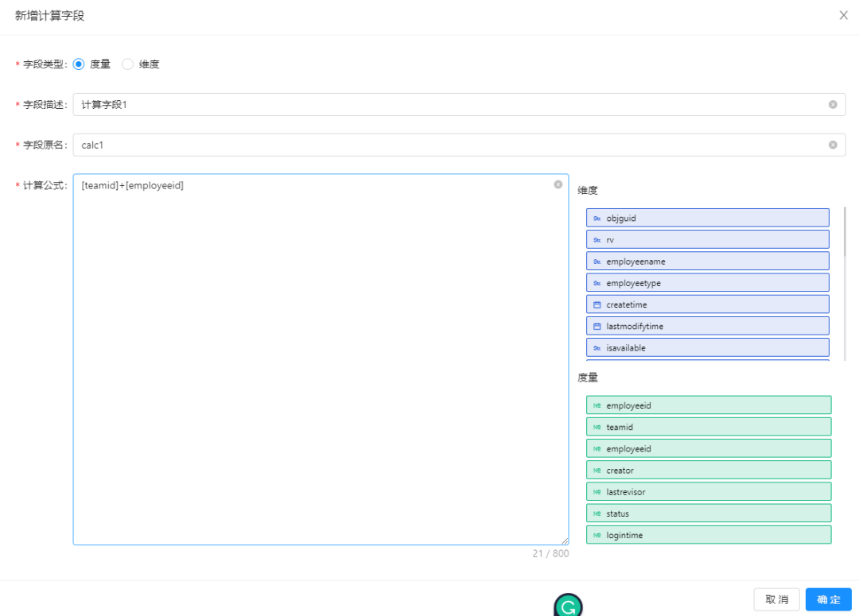The width and height of the screenshot is (859, 616).
Task: Insert the lastrevisor measure field
Action: click(708, 491)
